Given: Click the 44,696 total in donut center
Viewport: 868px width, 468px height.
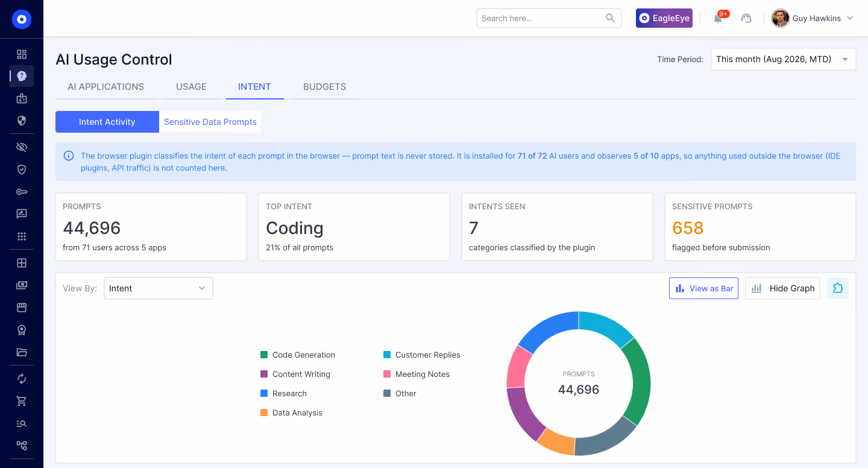Looking at the screenshot, I should click(579, 390).
